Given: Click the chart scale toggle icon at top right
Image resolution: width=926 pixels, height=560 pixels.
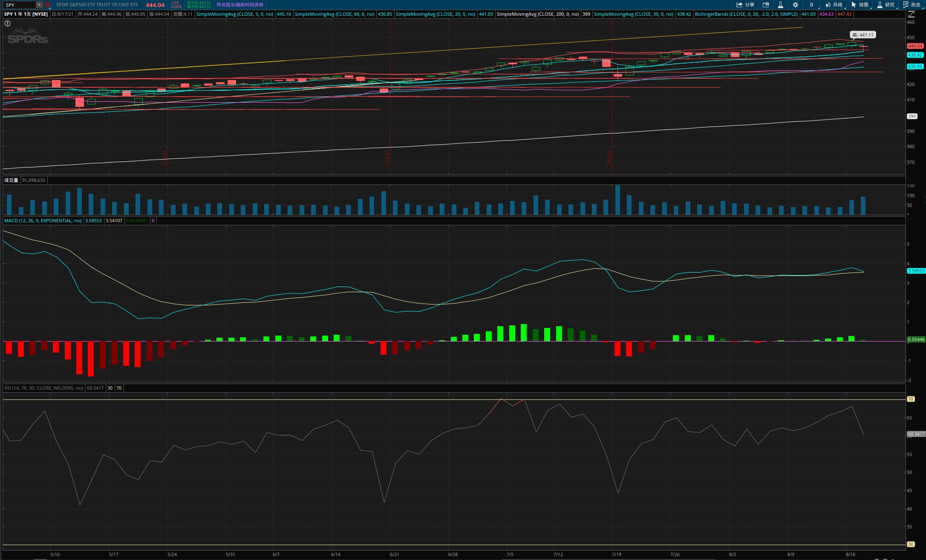Looking at the screenshot, I should click(x=912, y=14).
